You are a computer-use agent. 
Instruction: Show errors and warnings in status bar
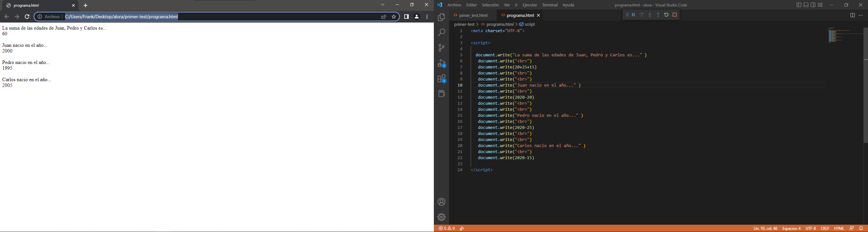click(x=447, y=228)
